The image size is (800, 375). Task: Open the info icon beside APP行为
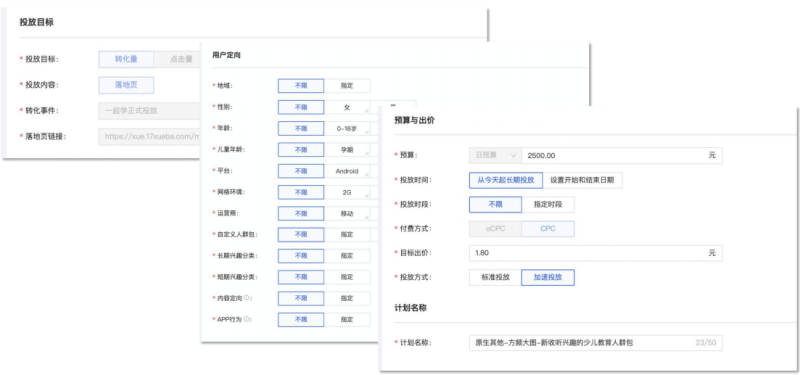click(246, 319)
